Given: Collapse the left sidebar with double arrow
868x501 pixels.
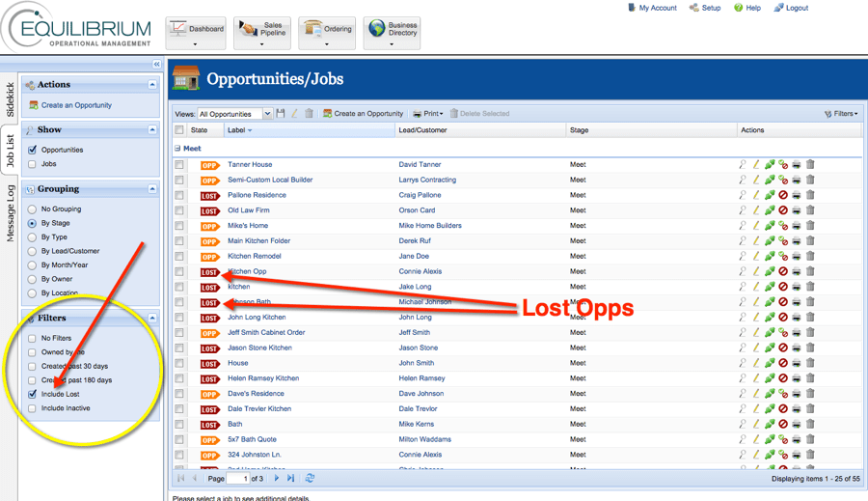Looking at the screenshot, I should [156, 65].
